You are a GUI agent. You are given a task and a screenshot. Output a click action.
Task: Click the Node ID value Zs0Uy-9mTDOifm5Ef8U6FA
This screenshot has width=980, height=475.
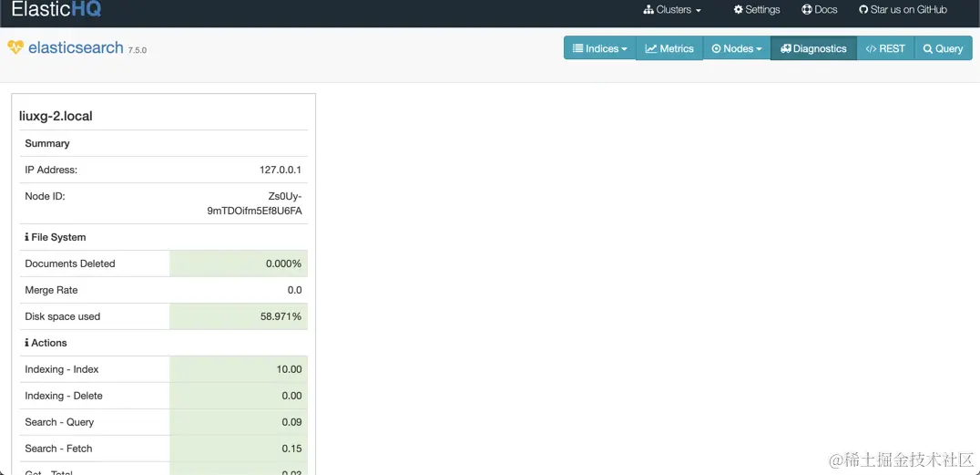255,203
